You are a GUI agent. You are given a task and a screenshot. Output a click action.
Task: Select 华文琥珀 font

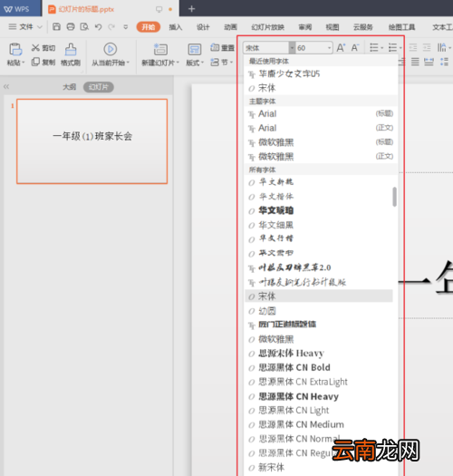point(319,210)
